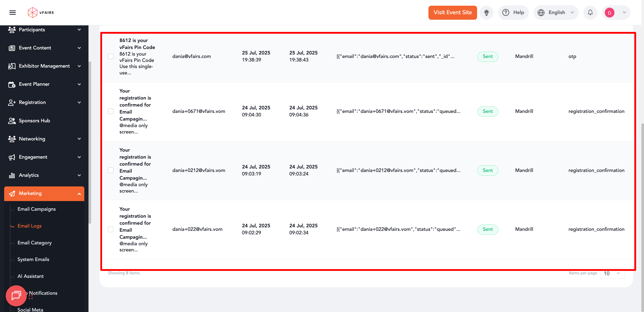Image resolution: width=644 pixels, height=312 pixels.
Task: Open Email Campaigns submenu item
Action: click(x=37, y=209)
